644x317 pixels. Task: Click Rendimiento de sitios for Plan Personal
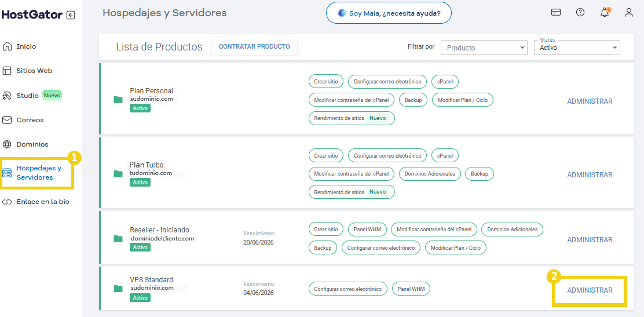pos(352,118)
